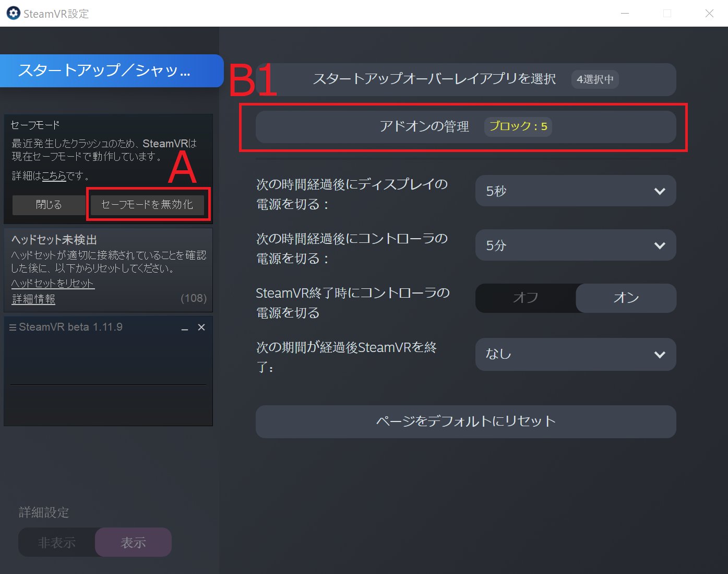Click ヘッドセットをリセット link
728x574 pixels.
point(53,283)
